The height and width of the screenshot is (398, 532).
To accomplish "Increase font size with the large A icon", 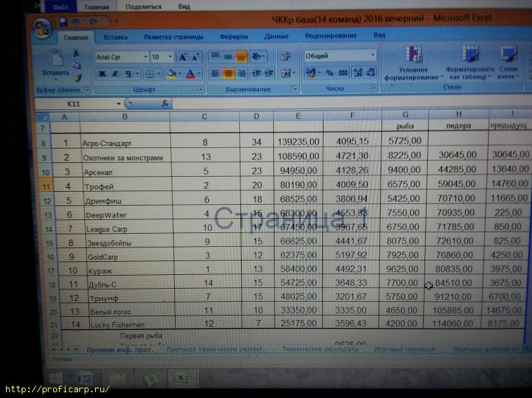I will tap(183, 57).
